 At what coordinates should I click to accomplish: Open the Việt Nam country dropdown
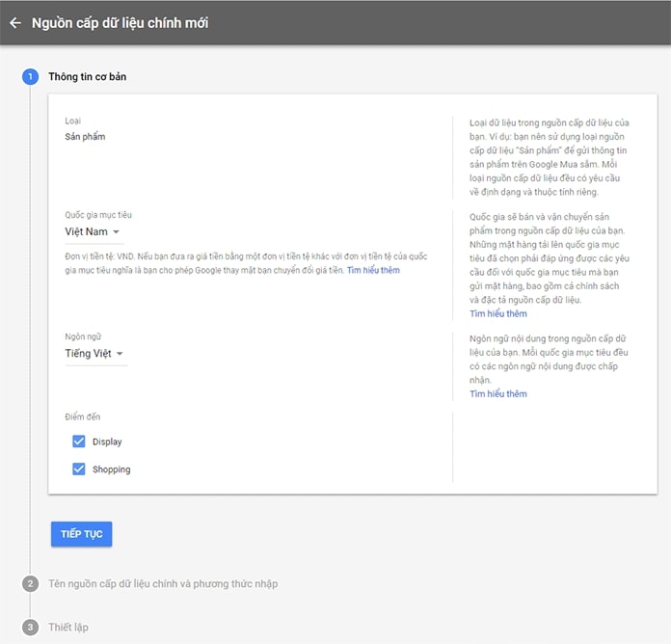(x=93, y=232)
